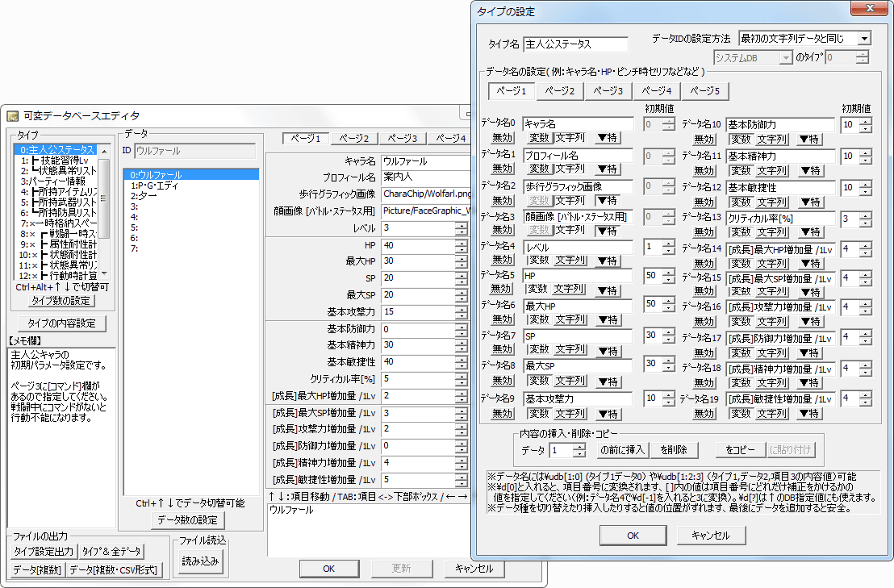Open ▼特 menu for データ名9 基本攻撃力
894x588 pixels.
click(x=608, y=414)
